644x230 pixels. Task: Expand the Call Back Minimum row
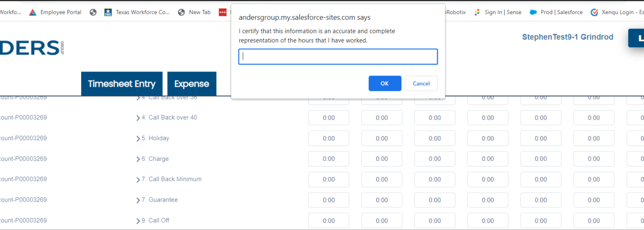tap(138, 179)
